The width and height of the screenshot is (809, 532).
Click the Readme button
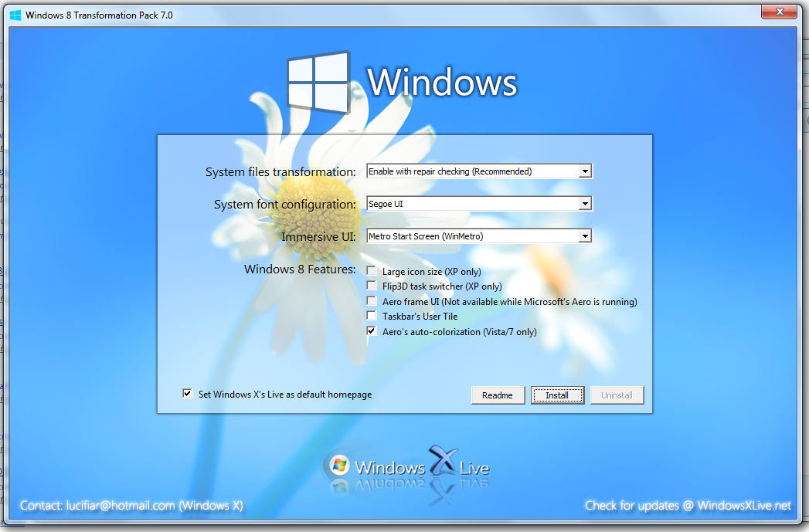498,395
